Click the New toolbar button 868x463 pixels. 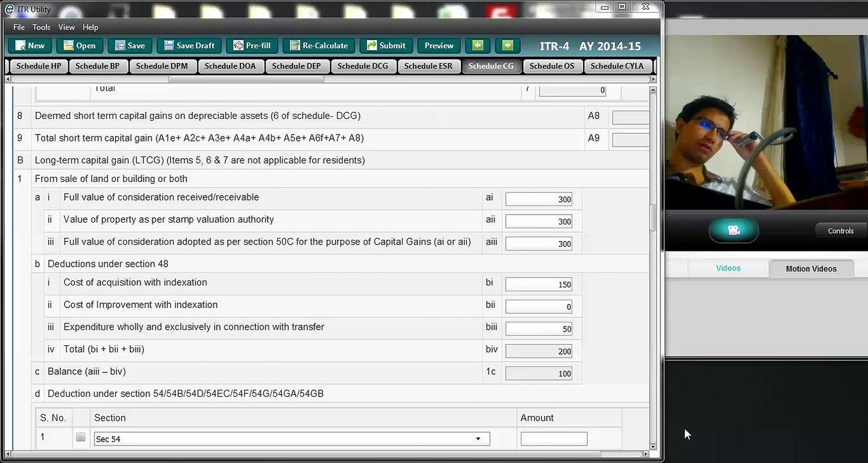tap(30, 46)
